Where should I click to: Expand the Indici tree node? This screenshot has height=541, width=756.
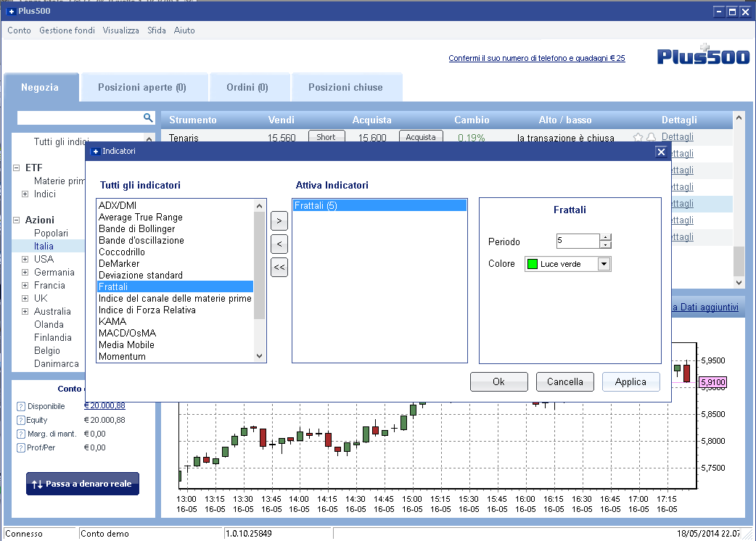[25, 194]
